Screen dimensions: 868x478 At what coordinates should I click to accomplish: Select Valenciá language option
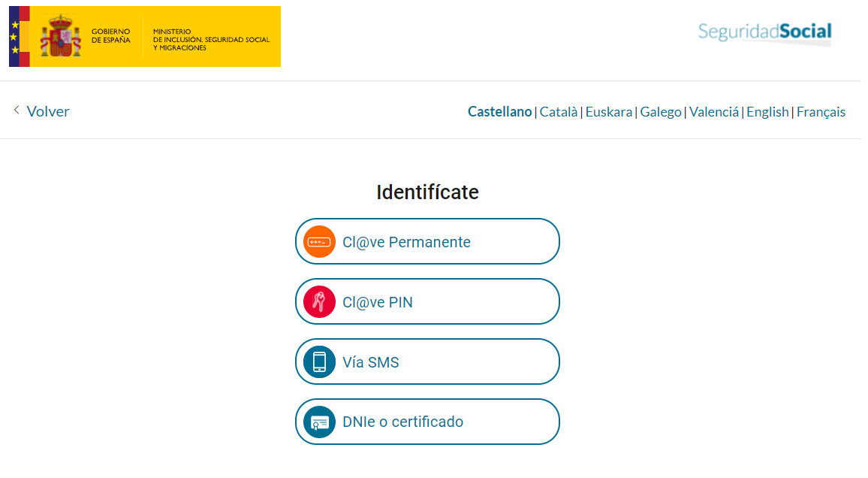[714, 112]
